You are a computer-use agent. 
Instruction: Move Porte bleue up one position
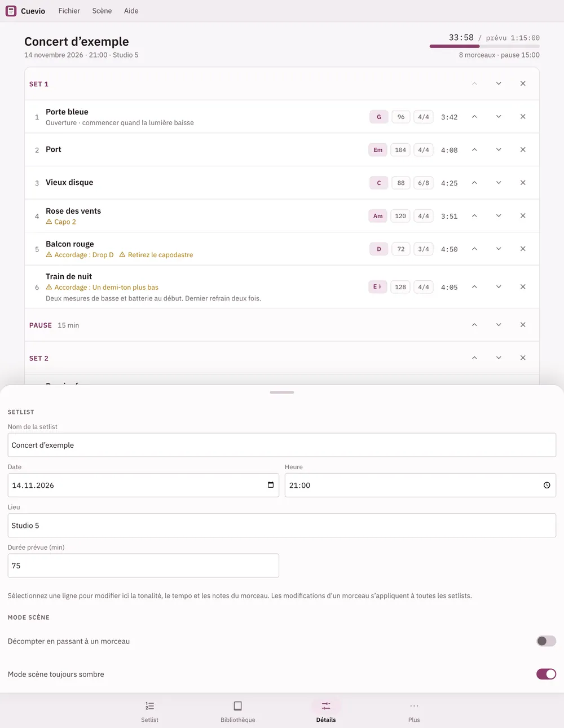tap(474, 117)
